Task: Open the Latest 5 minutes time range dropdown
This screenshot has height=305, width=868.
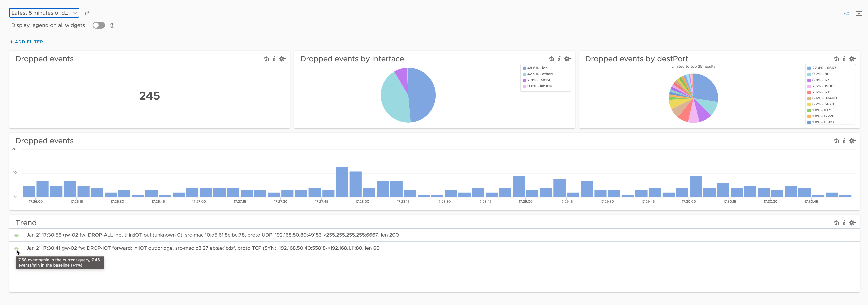Action: [x=44, y=13]
